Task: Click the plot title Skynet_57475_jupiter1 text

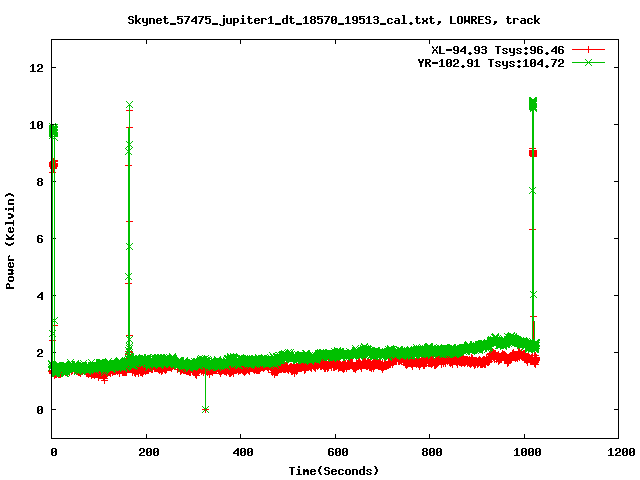Action: (333, 20)
